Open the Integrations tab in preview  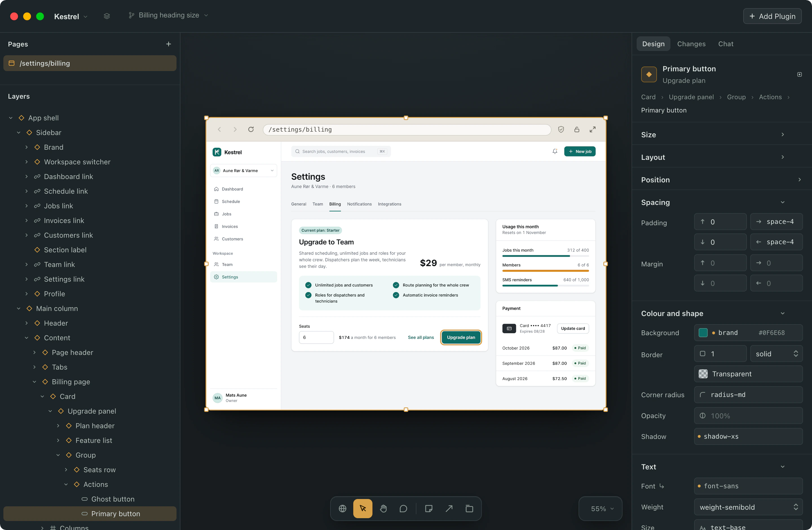(389, 204)
